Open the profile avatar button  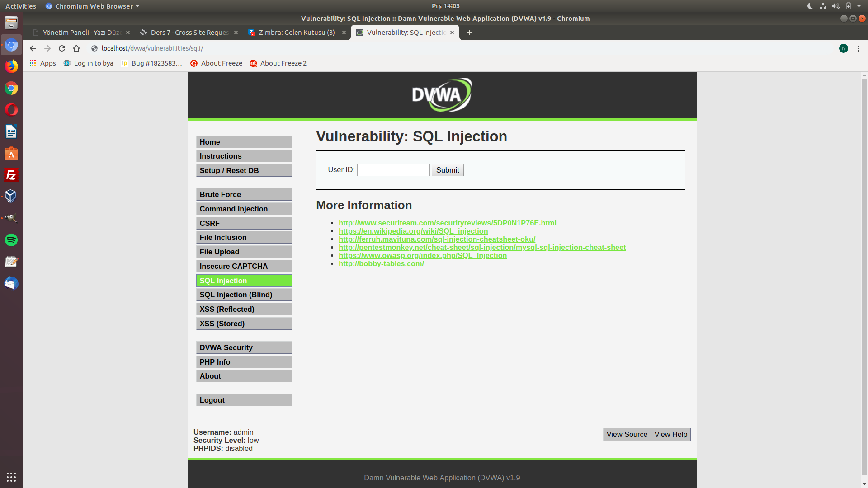point(844,48)
